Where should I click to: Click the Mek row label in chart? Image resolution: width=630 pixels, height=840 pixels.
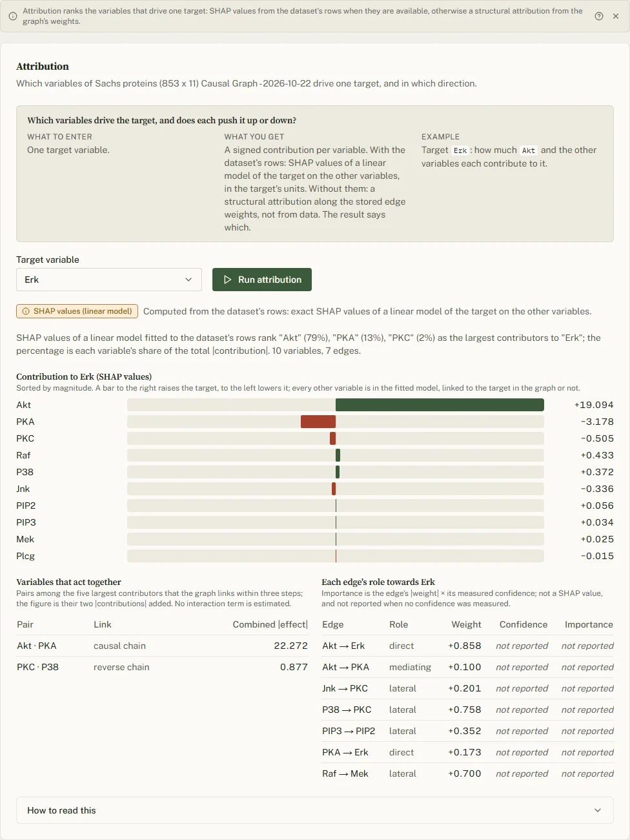pos(25,539)
